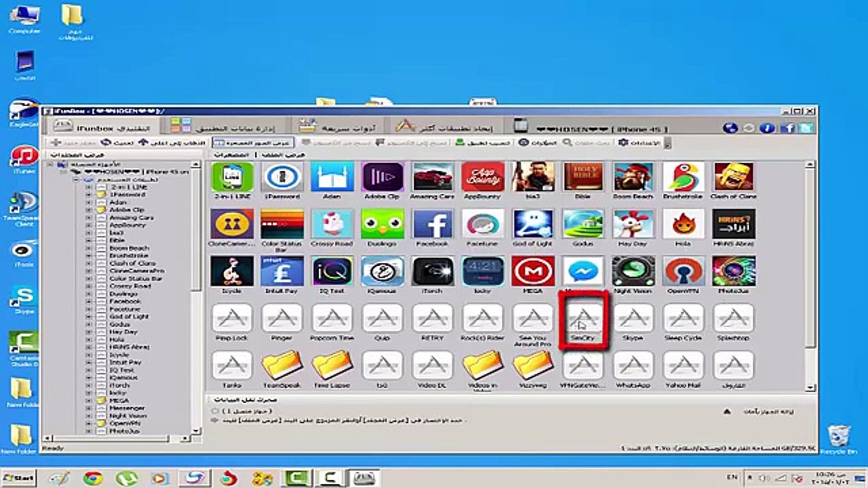Screen dimensions: 868x488
Task: Select the Duolingo owl app icon
Action: point(382,224)
